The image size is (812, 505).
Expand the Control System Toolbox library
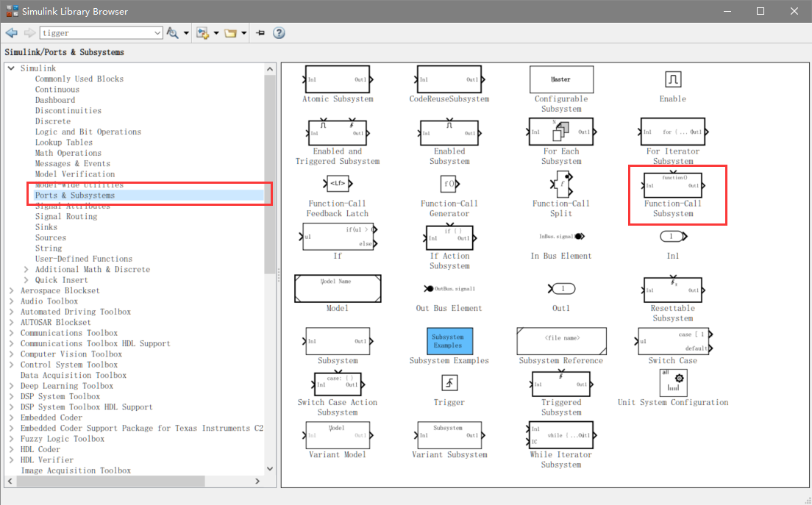coord(11,365)
